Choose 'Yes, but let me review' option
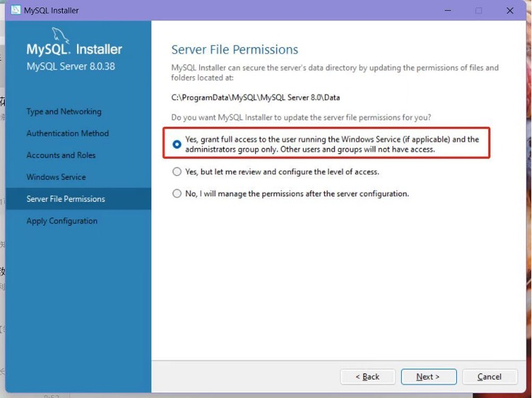This screenshot has width=532, height=398. (x=177, y=172)
